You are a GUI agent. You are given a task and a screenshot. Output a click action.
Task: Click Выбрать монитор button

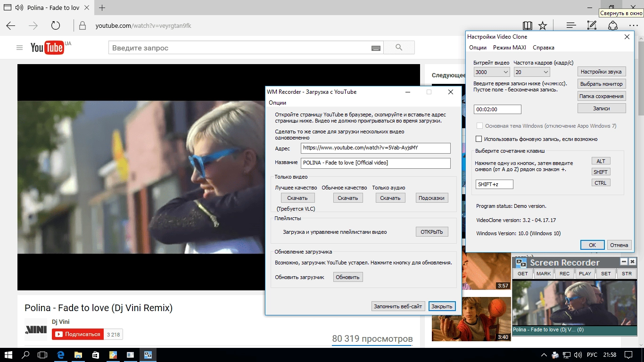pos(602,84)
